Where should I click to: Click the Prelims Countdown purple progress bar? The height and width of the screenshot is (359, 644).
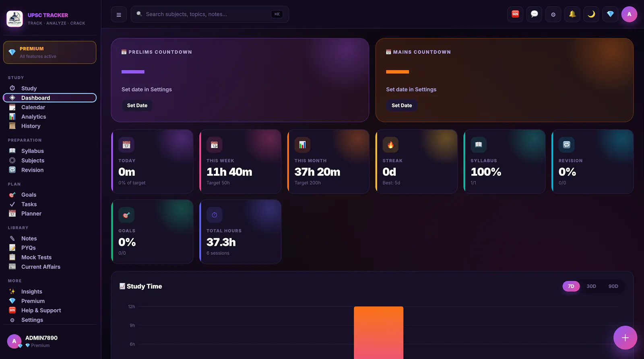click(x=133, y=72)
